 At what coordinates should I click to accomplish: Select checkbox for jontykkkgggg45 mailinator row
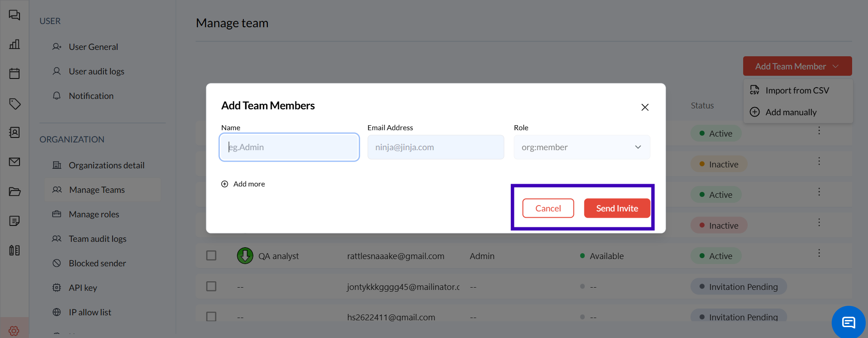(211, 286)
